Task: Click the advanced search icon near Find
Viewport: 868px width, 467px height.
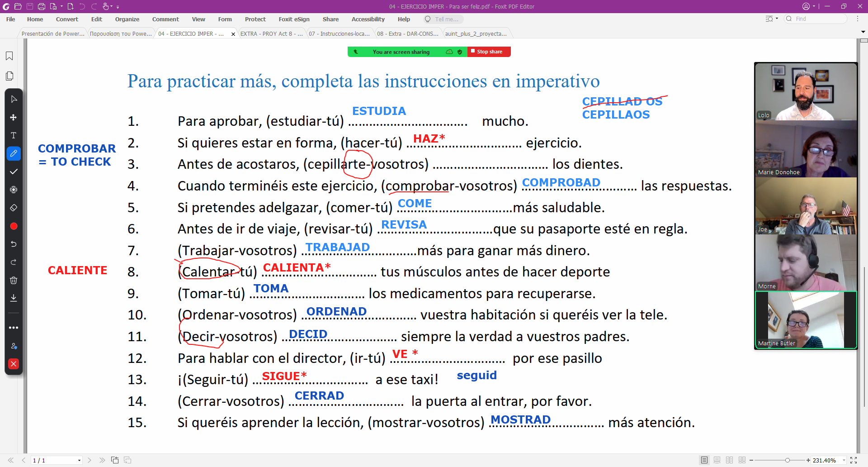Action: [x=769, y=19]
